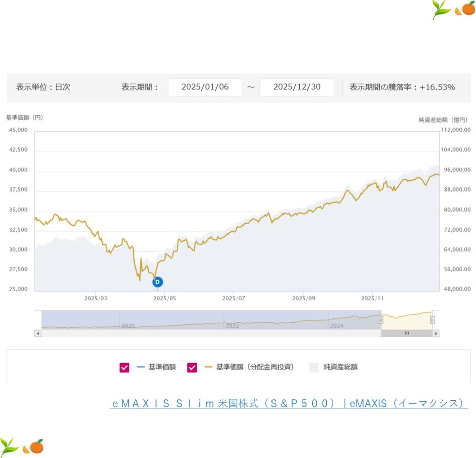Click the 2022 area in the navigator timeline
This screenshot has width=476, height=458.
232,325
